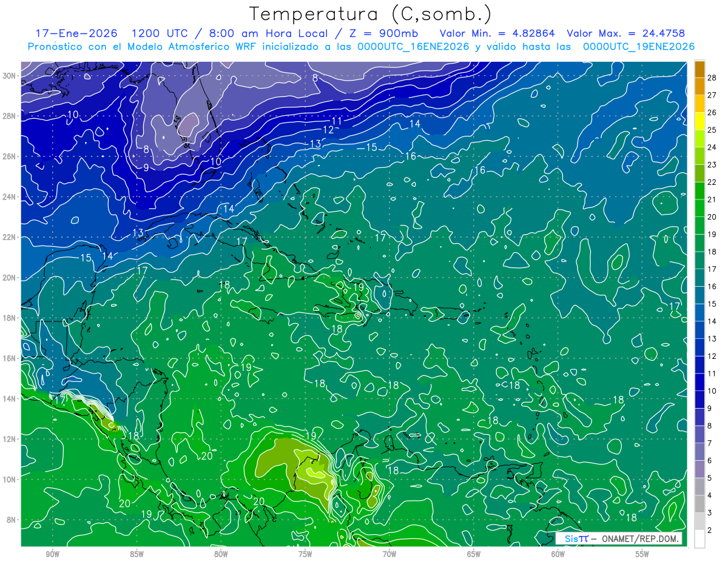Click the legend value 26

coord(712,112)
